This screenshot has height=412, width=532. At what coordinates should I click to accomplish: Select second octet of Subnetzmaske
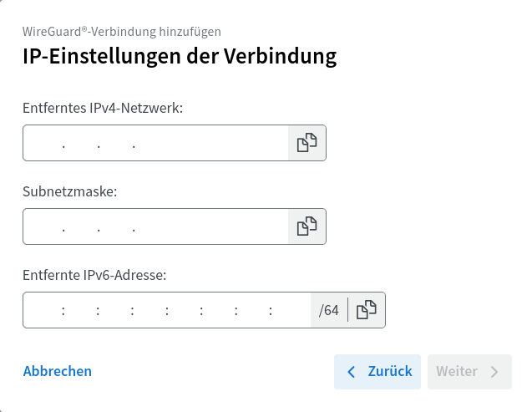click(81, 226)
